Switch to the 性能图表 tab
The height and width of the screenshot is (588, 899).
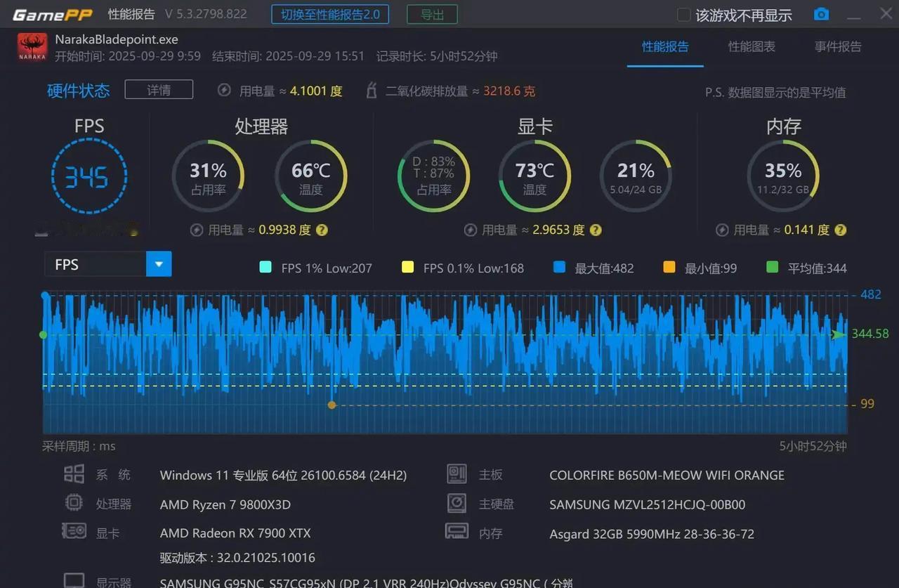752,47
